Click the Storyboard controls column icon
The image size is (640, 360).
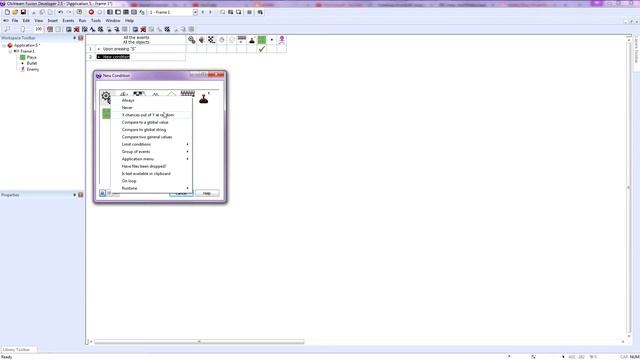(211, 40)
